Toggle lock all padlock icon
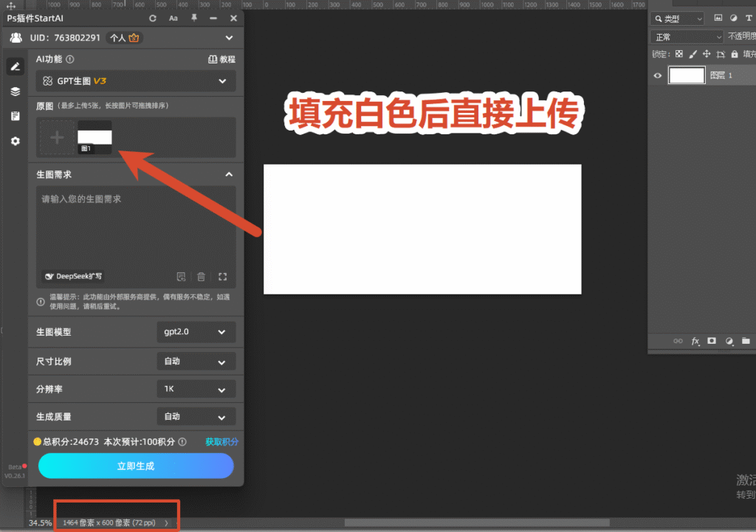This screenshot has height=532, width=756. (735, 54)
